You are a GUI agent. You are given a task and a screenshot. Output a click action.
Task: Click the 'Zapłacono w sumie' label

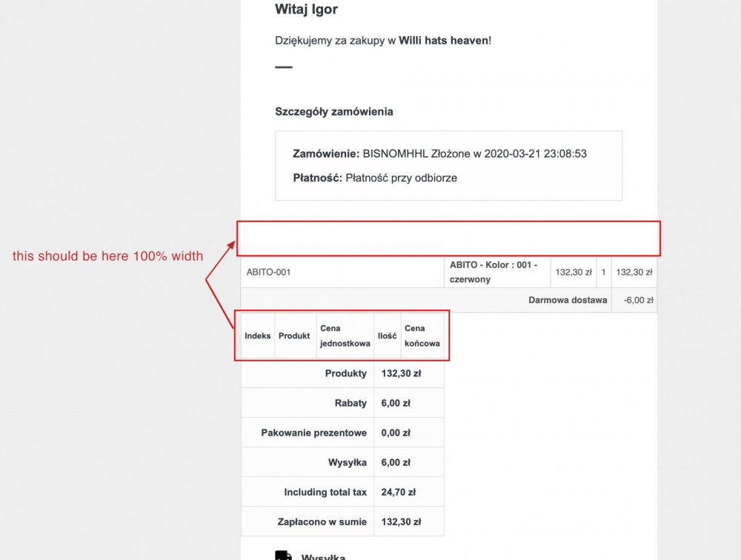click(x=322, y=522)
